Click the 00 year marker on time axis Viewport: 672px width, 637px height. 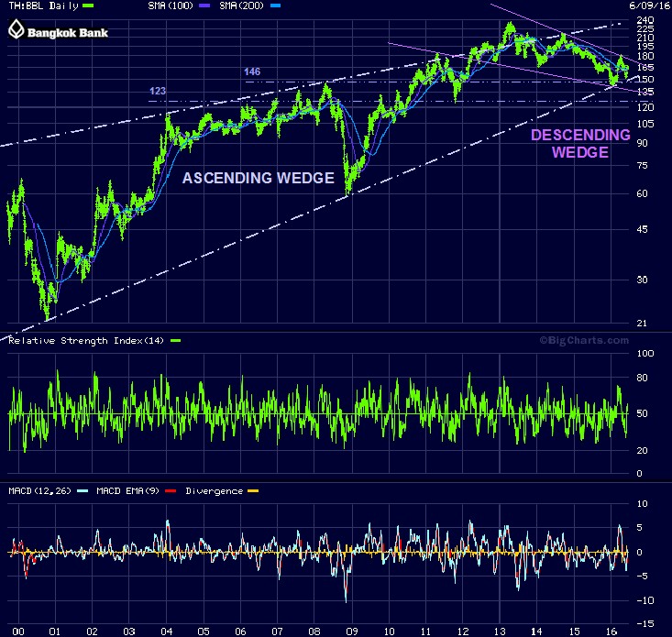[18, 632]
